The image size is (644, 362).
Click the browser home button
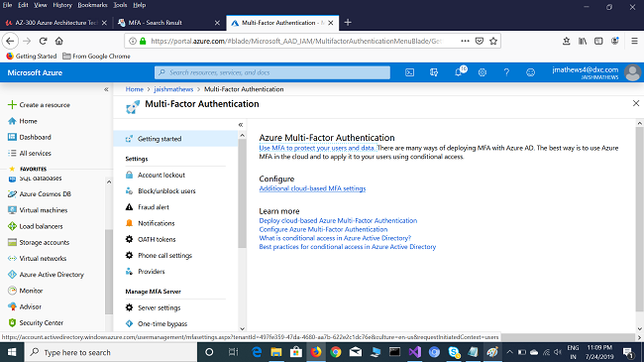(x=59, y=41)
